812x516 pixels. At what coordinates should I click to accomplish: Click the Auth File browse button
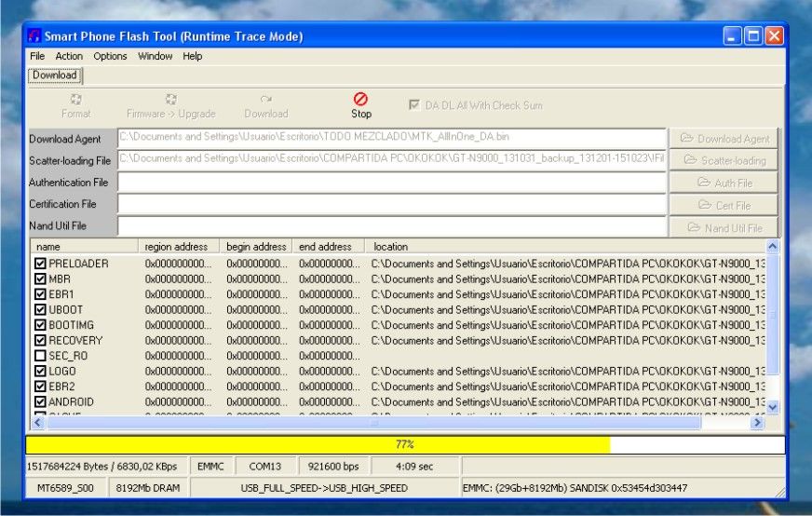[x=724, y=183]
